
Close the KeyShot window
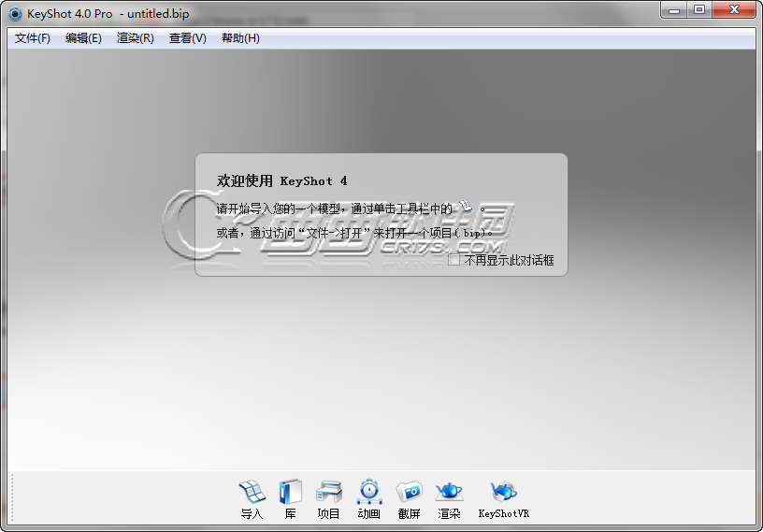click(x=734, y=9)
